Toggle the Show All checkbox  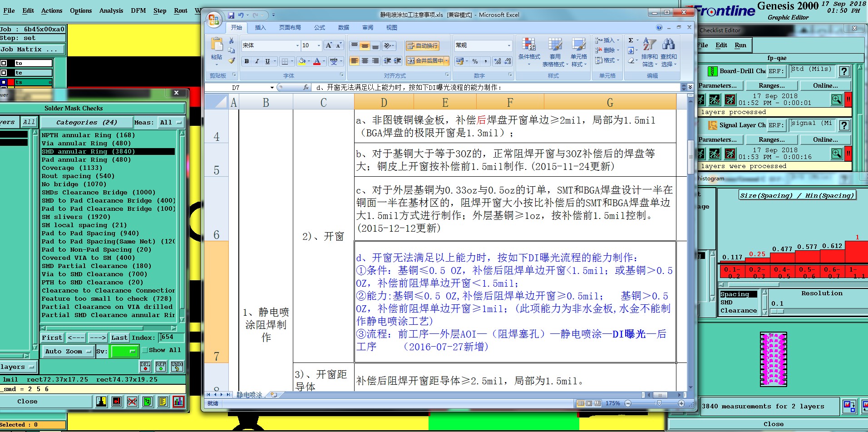[x=145, y=350]
